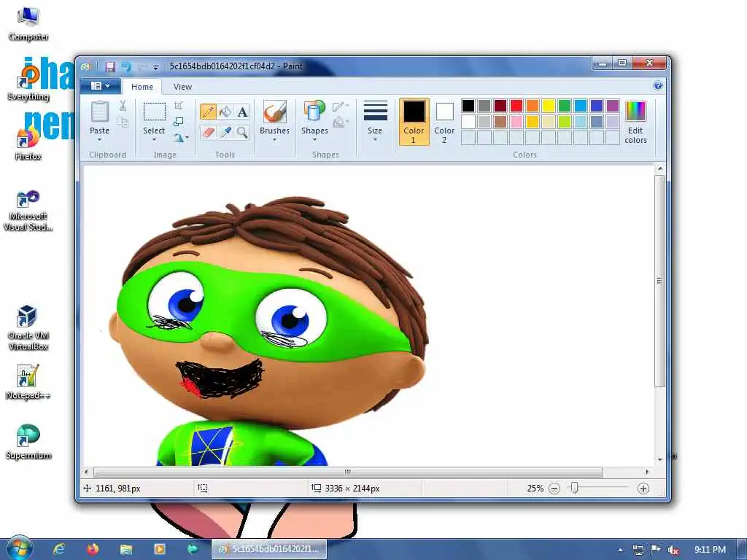Select the Text tool

click(x=242, y=112)
